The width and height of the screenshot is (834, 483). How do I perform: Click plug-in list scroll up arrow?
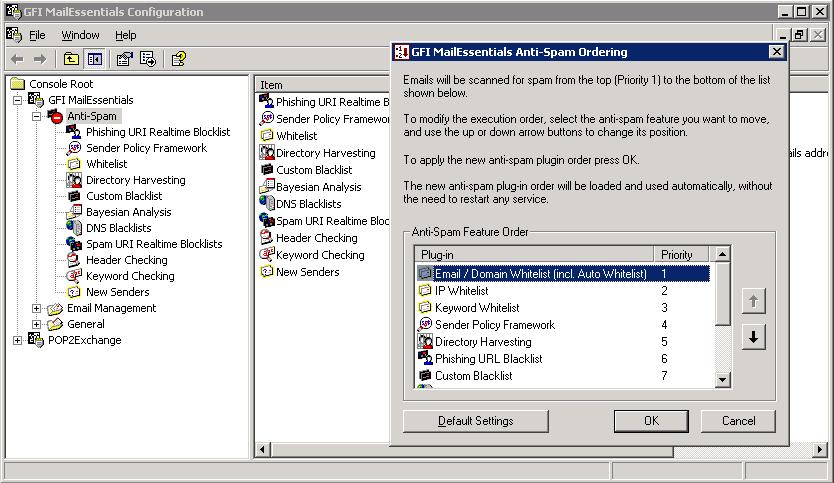[722, 254]
